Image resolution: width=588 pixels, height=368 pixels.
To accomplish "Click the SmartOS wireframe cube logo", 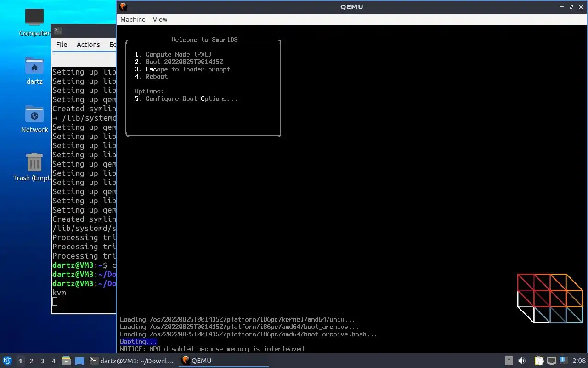I will coord(550,298).
